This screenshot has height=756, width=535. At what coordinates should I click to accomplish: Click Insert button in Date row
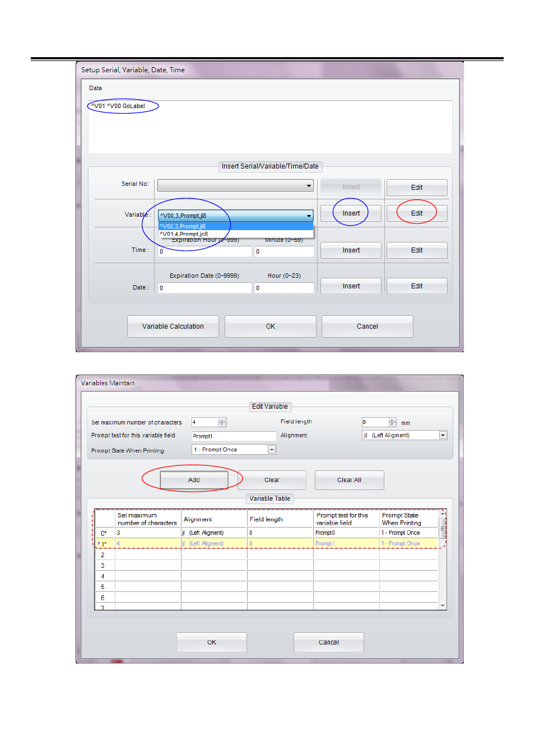click(351, 286)
